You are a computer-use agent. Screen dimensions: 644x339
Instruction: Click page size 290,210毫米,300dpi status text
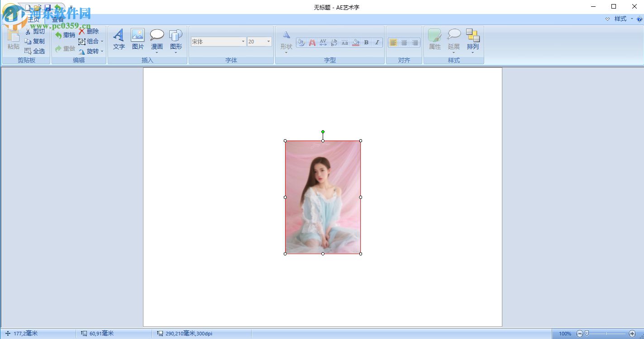pos(189,334)
